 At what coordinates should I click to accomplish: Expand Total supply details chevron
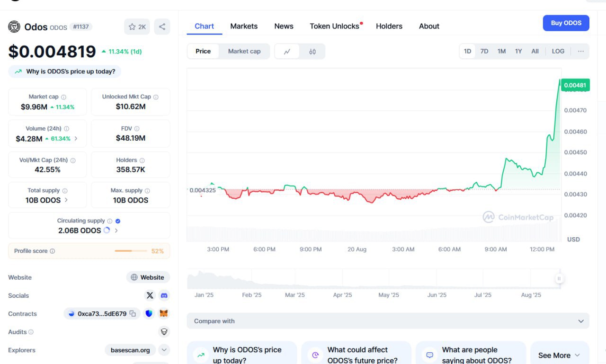(66, 200)
